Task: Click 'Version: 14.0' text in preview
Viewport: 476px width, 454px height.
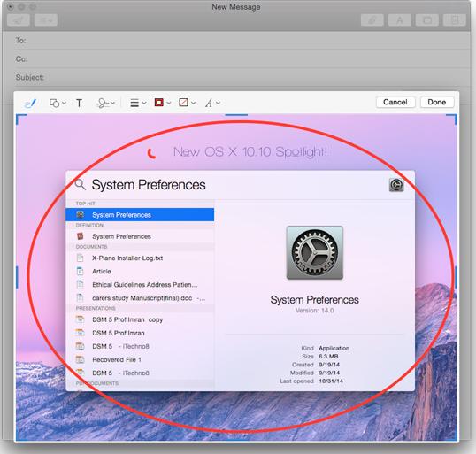Action: click(x=315, y=311)
